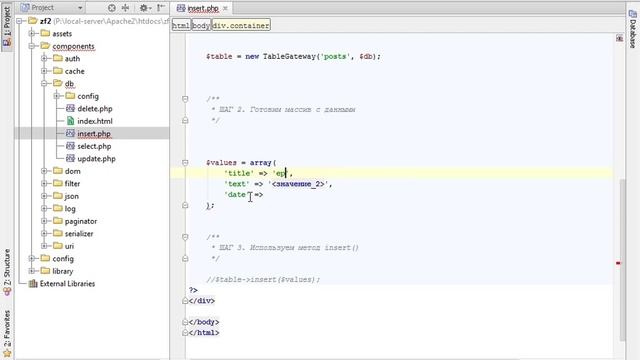The width and height of the screenshot is (640, 360).
Task: Click the Database tool window icon
Action: [x=633, y=14]
